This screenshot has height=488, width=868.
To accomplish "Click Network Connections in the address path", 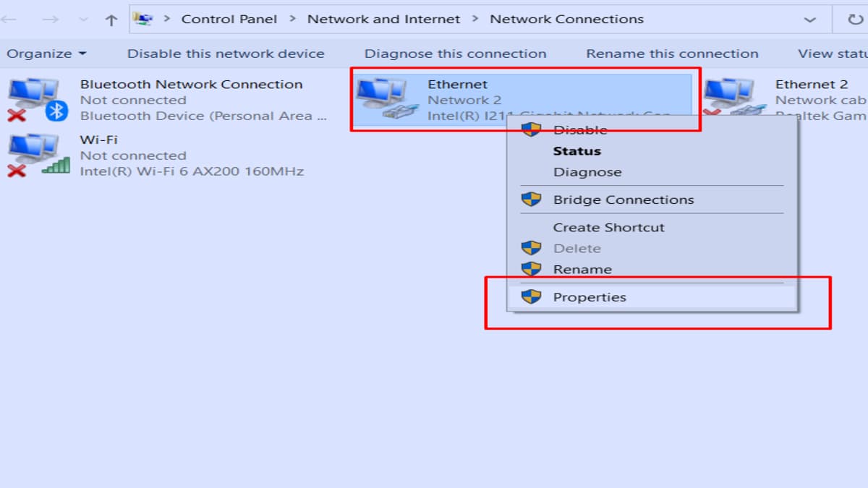I will point(566,20).
